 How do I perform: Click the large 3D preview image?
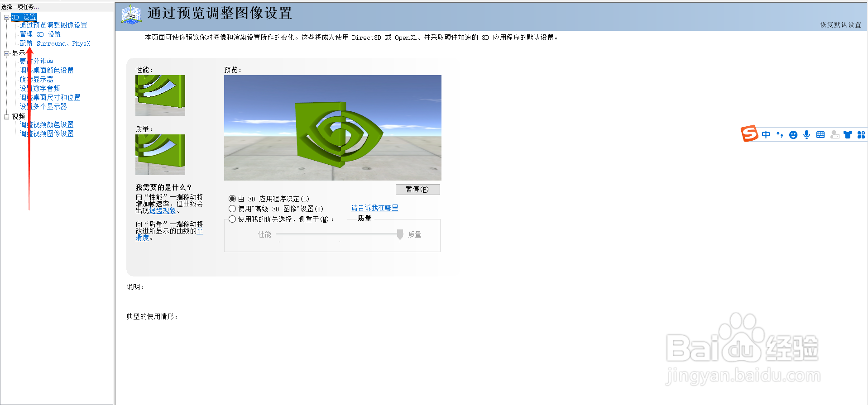tap(333, 128)
